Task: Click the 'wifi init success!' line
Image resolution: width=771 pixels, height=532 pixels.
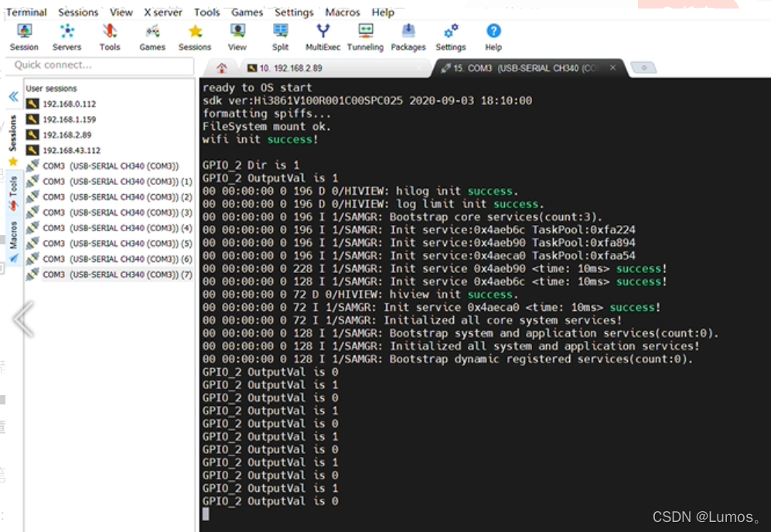Action: tap(260, 140)
